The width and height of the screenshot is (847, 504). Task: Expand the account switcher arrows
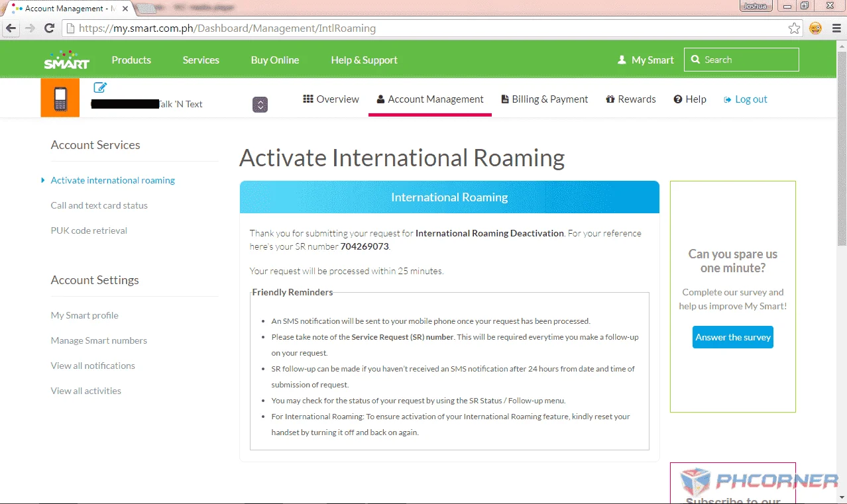point(260,105)
